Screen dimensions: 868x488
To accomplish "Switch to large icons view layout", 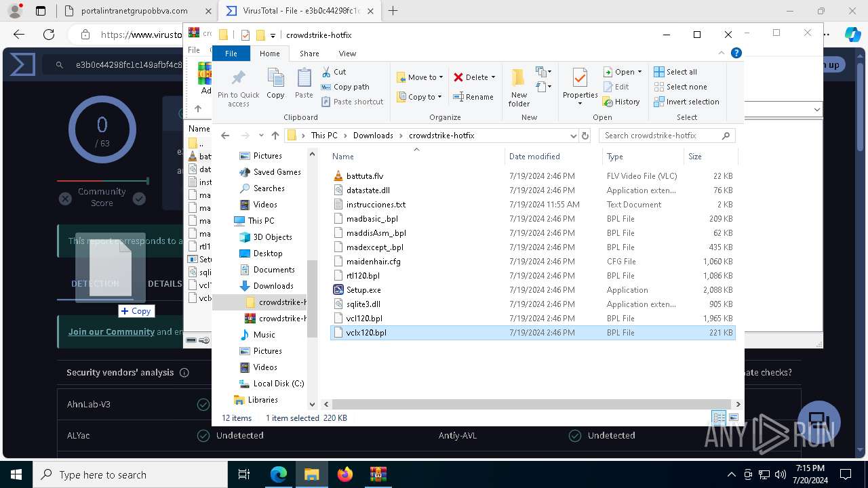I will pyautogui.click(x=733, y=418).
